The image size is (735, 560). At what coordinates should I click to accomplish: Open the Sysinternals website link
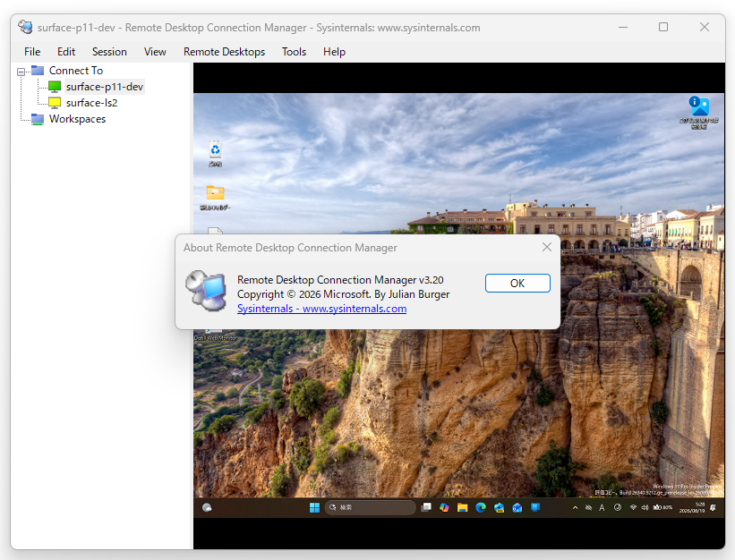(321, 309)
